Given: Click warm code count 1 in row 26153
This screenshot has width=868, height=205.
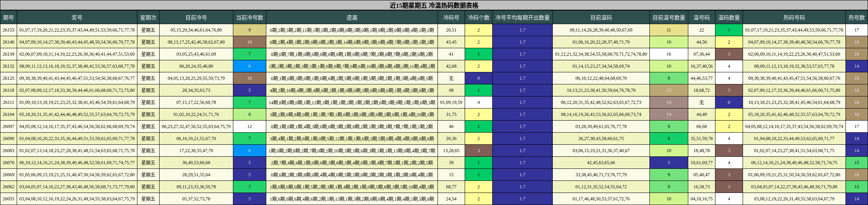Looking at the screenshot, I should coord(729,30).
